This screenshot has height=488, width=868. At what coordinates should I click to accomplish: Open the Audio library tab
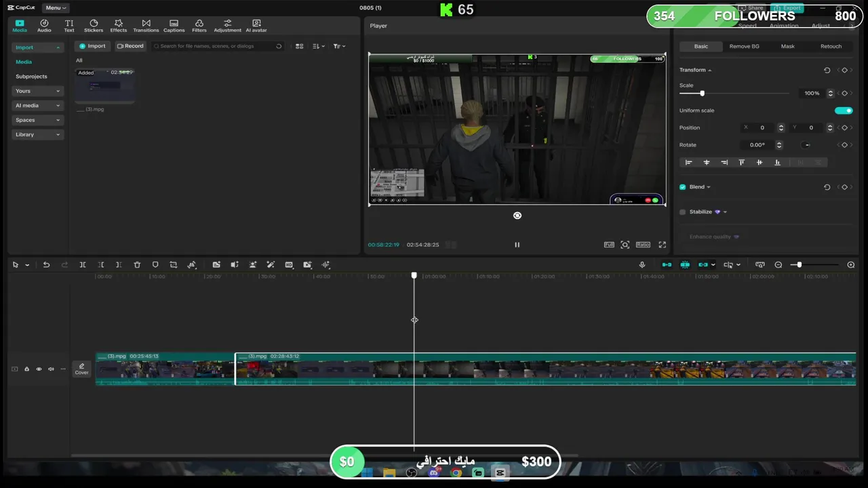coord(44,26)
